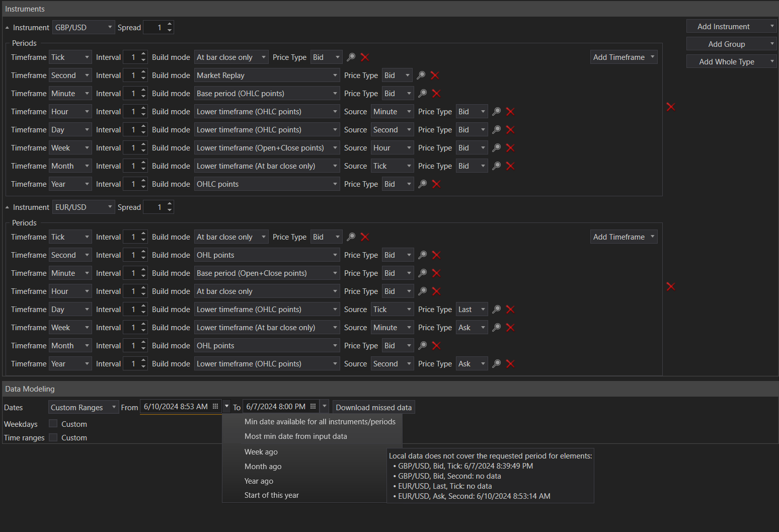Open EUR/USD Day row Price Type dropdown
Screen dimensions: 779x532
click(472, 310)
